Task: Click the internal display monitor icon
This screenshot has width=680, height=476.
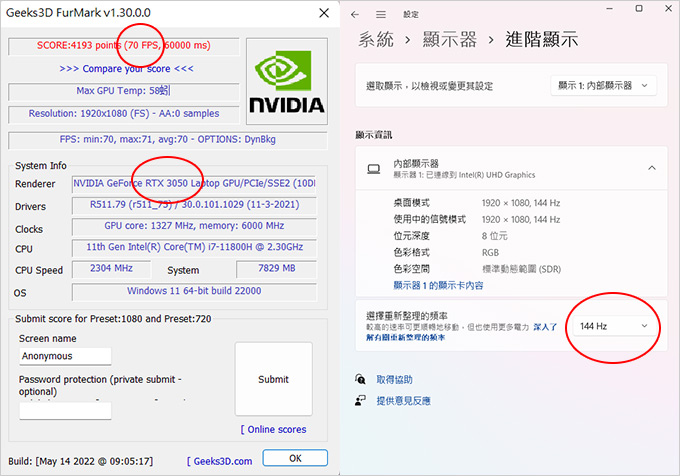Action: (x=374, y=169)
